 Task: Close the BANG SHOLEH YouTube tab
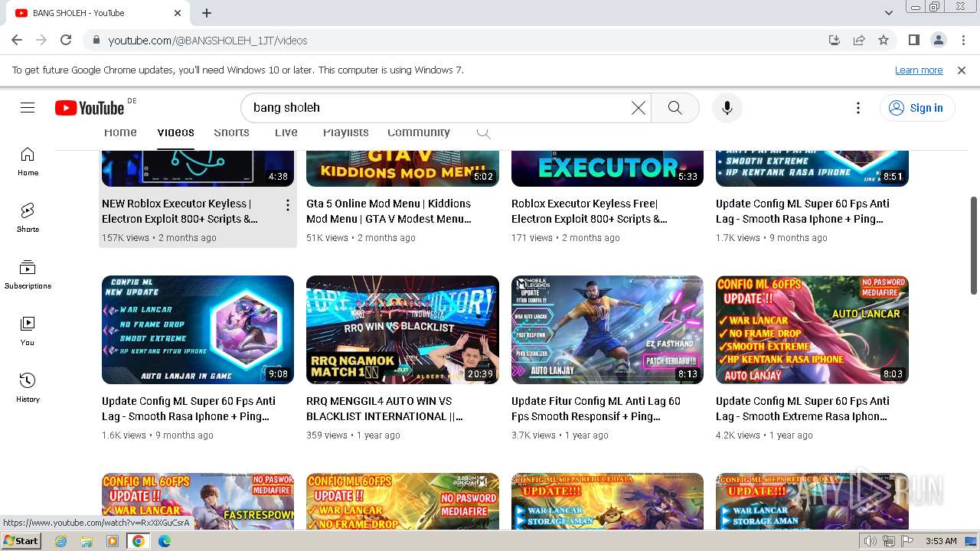[178, 13]
